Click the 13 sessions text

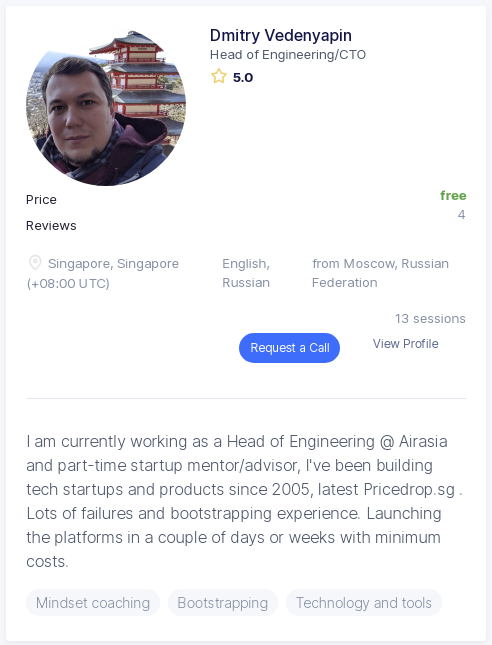click(x=430, y=319)
